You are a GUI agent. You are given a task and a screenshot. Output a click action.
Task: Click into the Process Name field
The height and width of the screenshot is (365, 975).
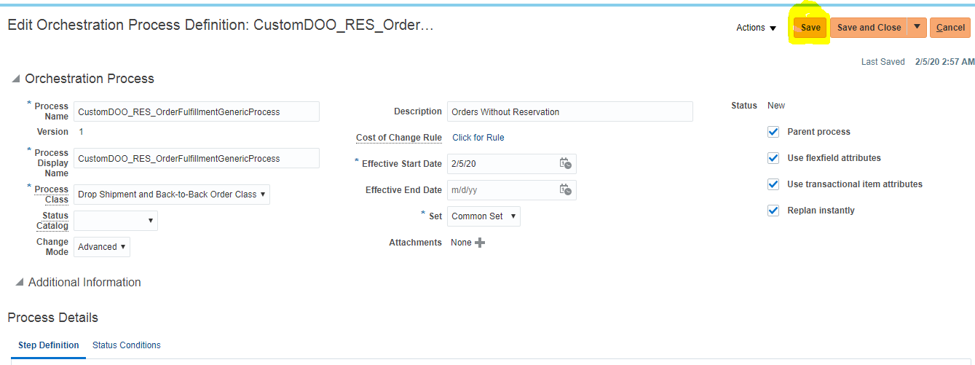[196, 112]
